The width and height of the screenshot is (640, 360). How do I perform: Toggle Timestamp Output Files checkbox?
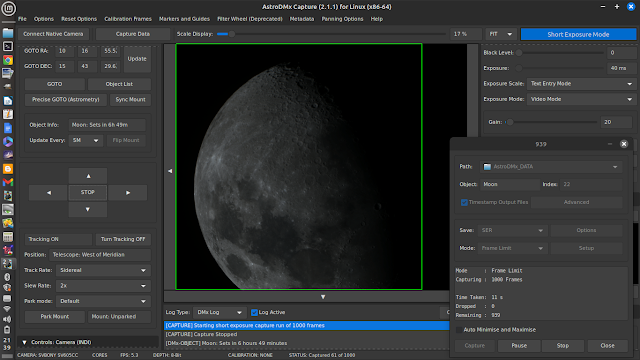tap(464, 202)
